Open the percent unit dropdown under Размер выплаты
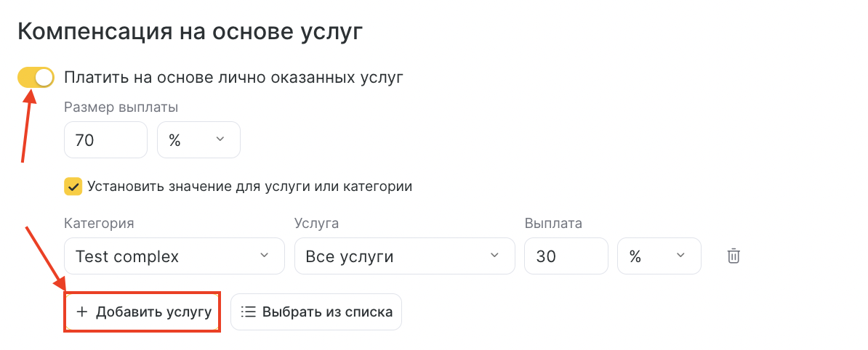This screenshot has height=350, width=868. (198, 140)
